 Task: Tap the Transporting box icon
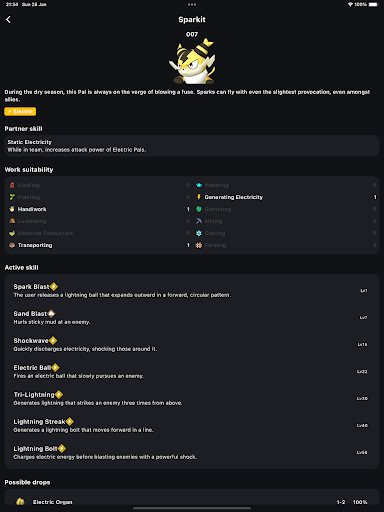(12, 245)
